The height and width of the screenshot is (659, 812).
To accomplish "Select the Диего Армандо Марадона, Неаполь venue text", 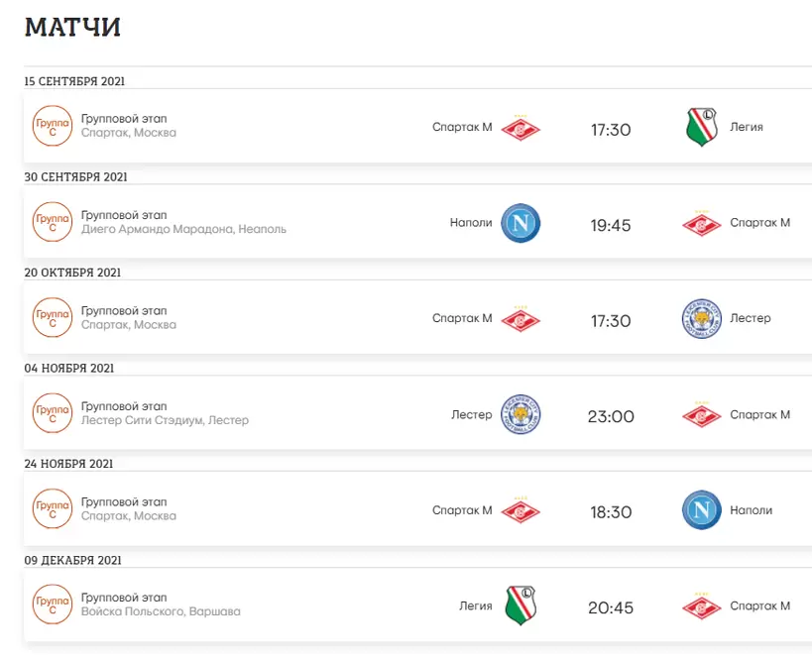I will [183, 229].
